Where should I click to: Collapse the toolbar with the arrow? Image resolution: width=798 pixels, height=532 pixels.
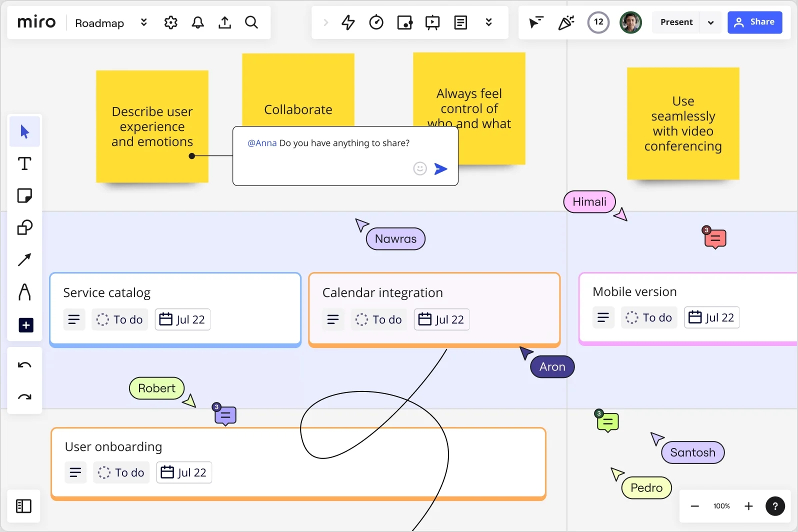pyautogui.click(x=325, y=22)
